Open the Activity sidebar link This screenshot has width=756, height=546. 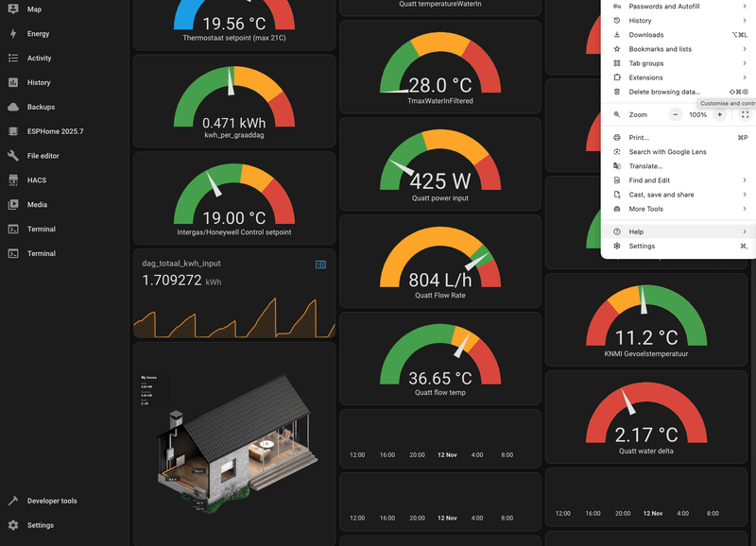[39, 59]
